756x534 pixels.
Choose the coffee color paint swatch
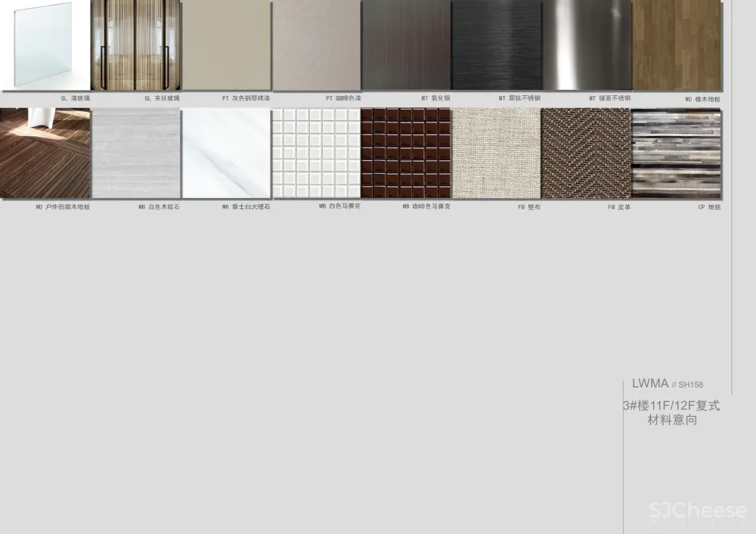pos(317,45)
